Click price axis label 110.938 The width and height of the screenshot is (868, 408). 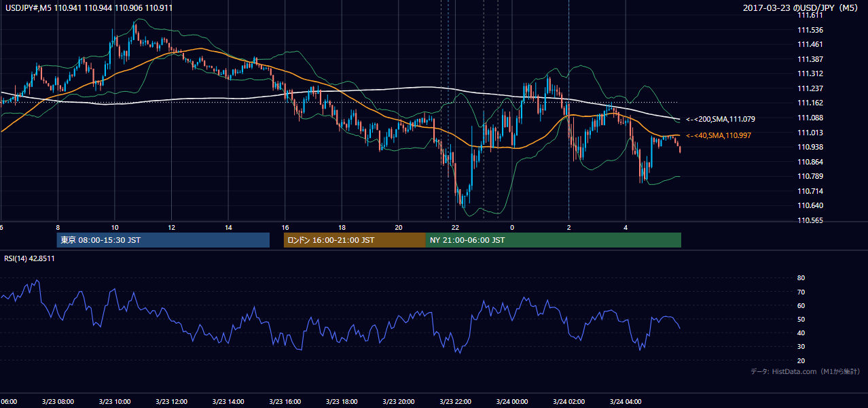(810, 147)
